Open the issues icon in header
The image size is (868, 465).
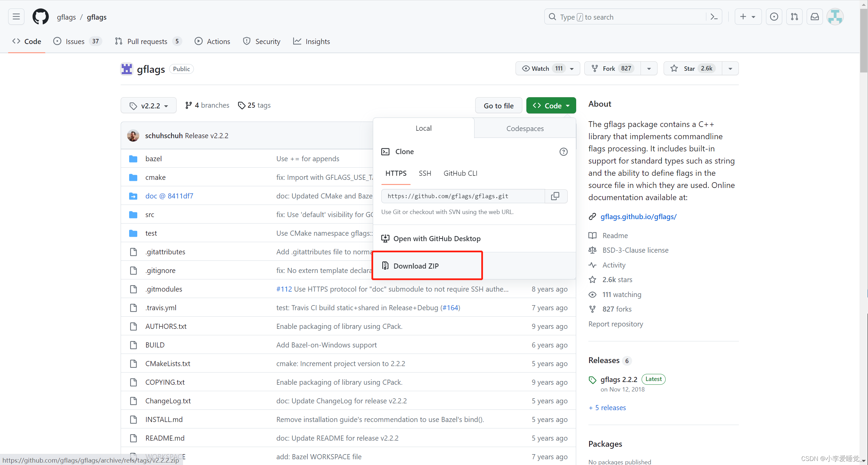click(x=774, y=17)
